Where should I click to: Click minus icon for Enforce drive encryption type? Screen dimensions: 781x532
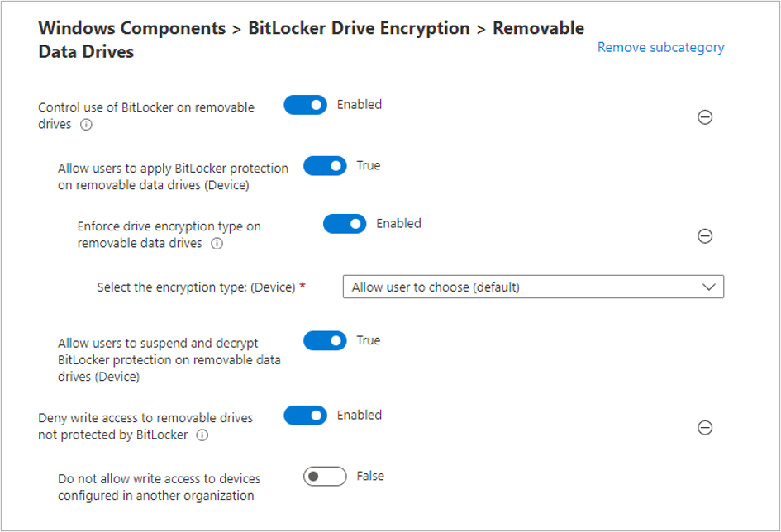[x=705, y=236]
